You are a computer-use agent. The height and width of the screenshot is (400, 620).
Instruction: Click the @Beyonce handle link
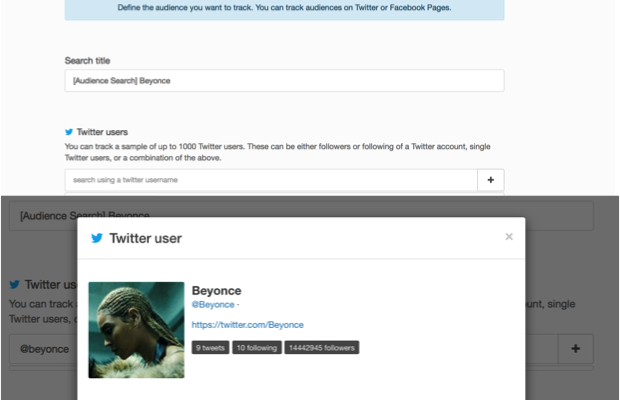pos(213,304)
